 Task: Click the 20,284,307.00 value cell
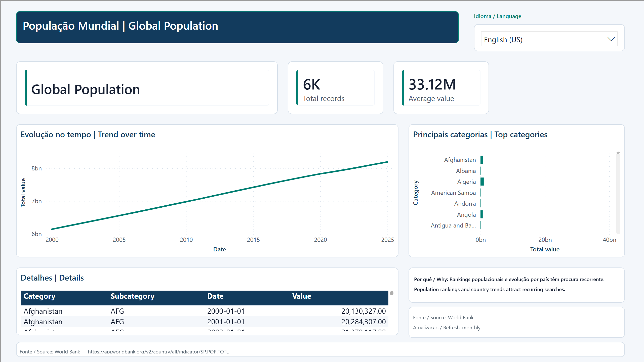[364, 322]
